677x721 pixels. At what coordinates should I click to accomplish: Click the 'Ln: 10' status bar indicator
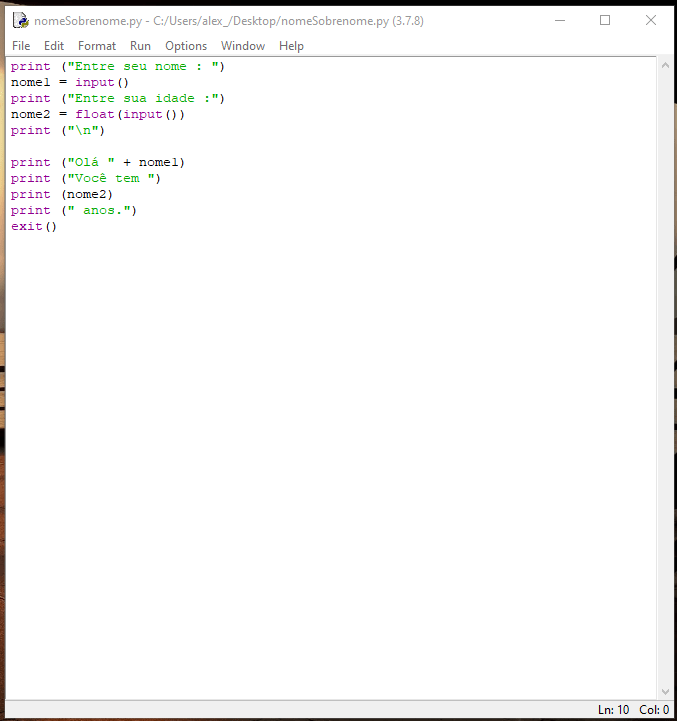[x=613, y=710]
